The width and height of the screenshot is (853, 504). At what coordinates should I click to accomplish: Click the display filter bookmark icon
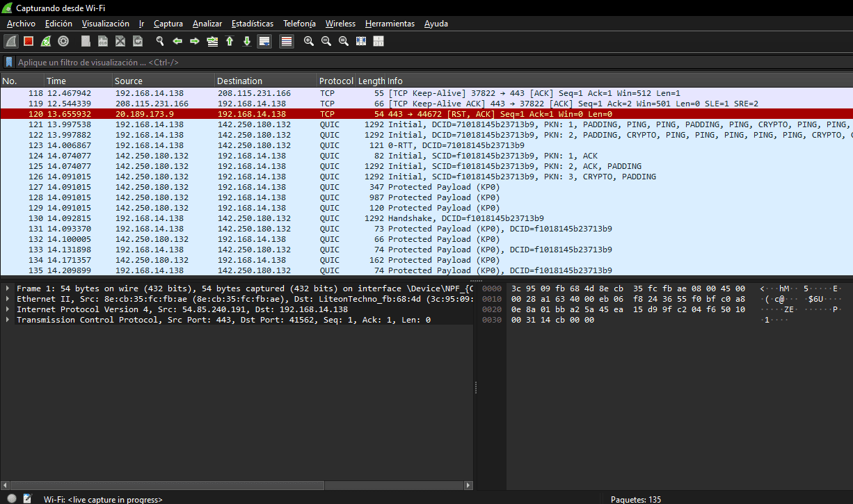click(9, 62)
